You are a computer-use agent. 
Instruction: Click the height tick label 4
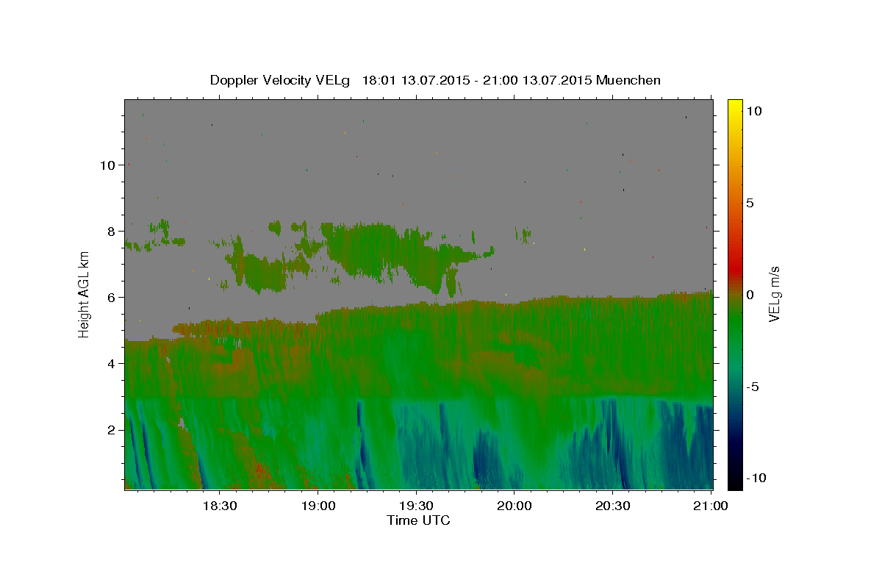coord(112,364)
